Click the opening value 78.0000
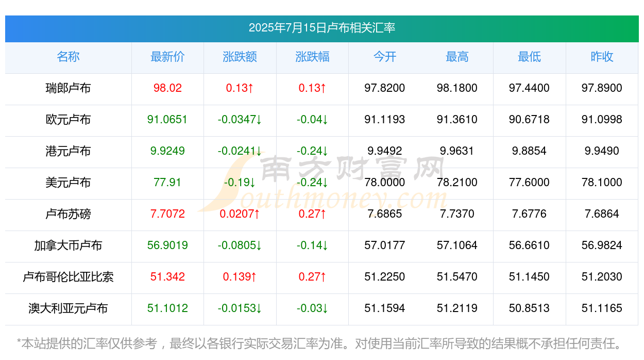The image size is (644, 360). pos(385,183)
